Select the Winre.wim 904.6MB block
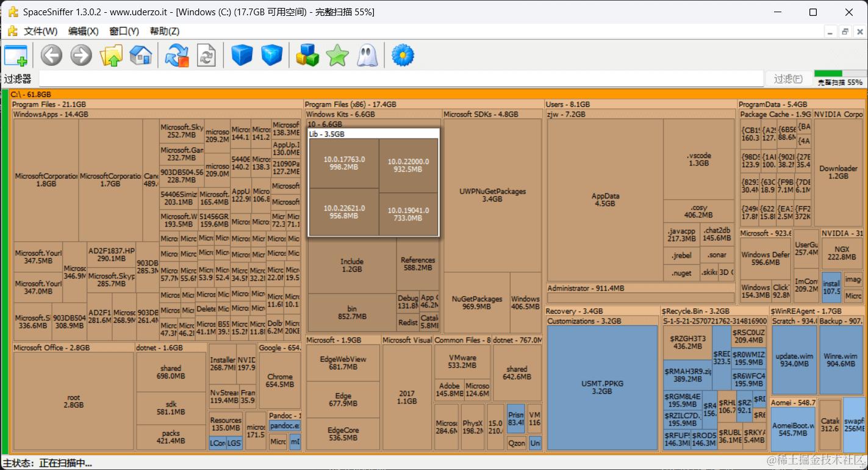 click(x=841, y=360)
